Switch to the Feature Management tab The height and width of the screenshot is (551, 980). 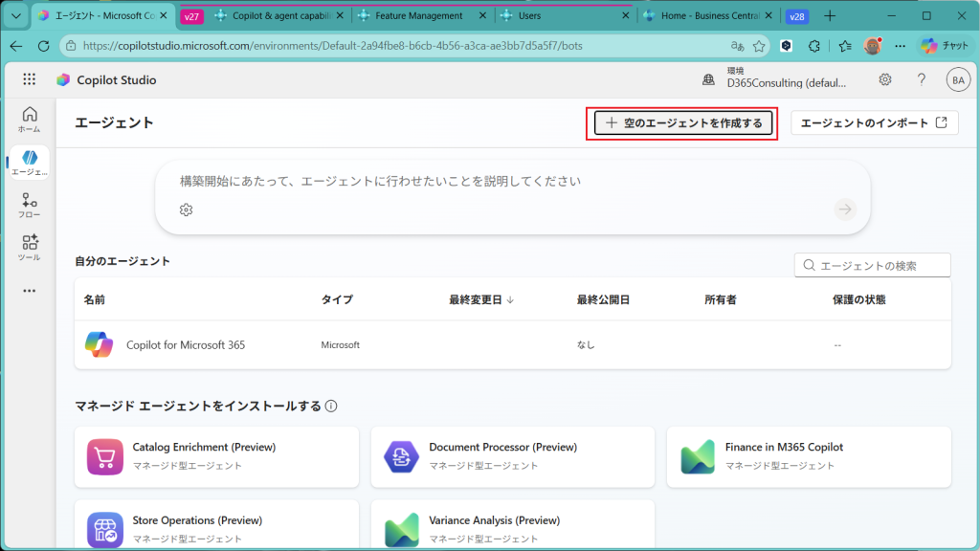tap(421, 16)
